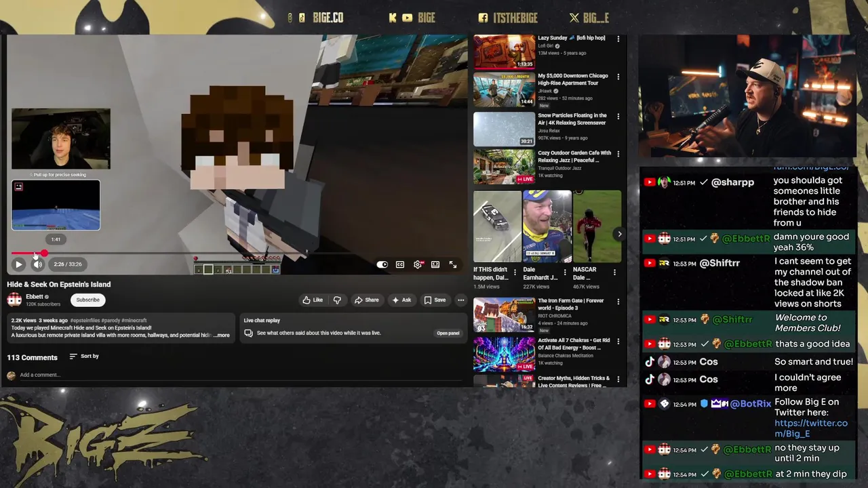Click the Lofi Girl channel name

pyautogui.click(x=546, y=46)
